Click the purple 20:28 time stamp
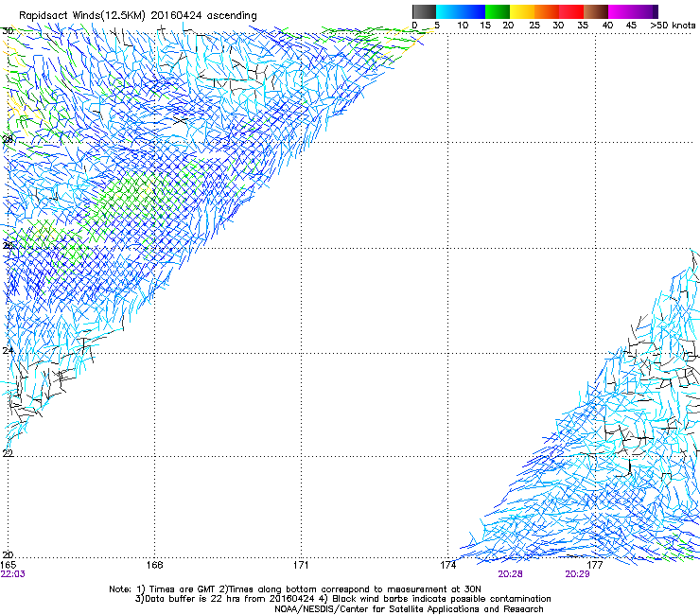700x615 pixels. (x=510, y=574)
